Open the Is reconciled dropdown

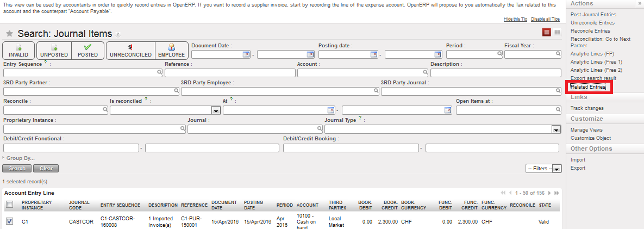pos(215,110)
